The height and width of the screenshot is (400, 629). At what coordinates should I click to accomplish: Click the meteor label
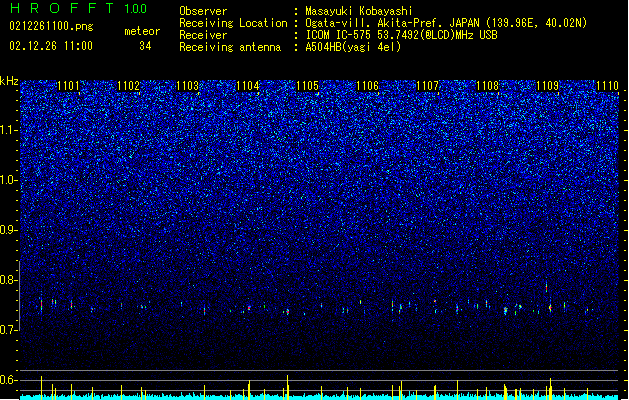tap(142, 31)
